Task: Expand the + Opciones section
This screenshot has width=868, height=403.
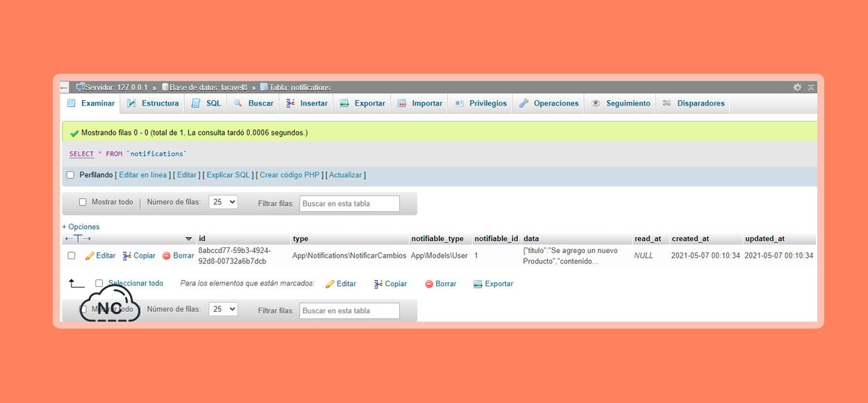Action: 81,227
